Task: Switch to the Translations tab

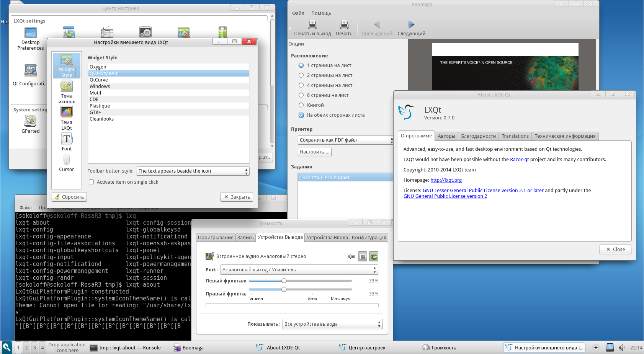Action: (515, 136)
